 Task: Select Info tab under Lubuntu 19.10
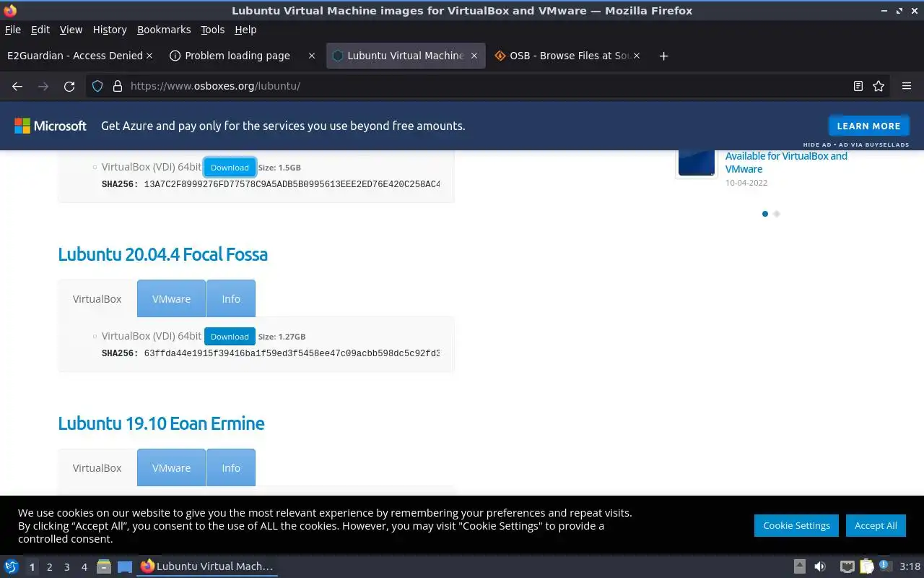click(x=231, y=468)
